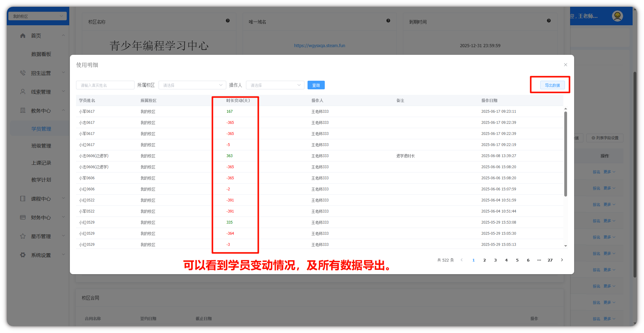Click the 请输入真实姓名 search input field
This screenshot has height=333, width=644.
[x=105, y=85]
